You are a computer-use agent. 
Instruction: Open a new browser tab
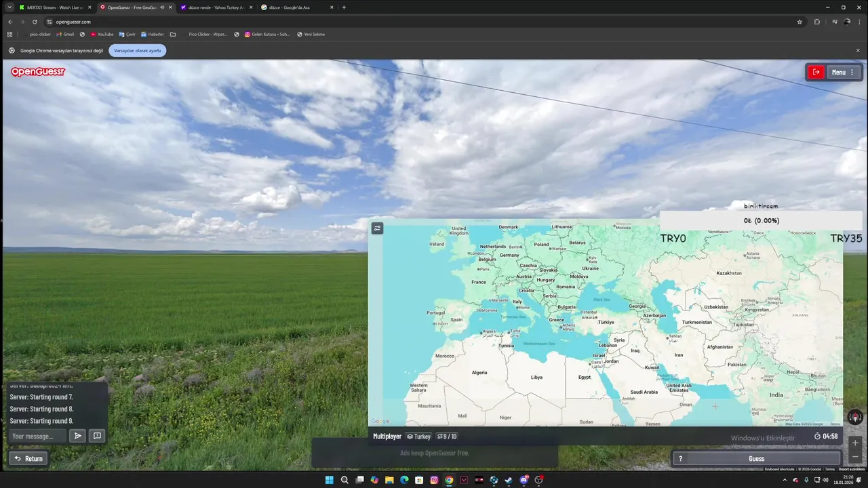tap(344, 7)
